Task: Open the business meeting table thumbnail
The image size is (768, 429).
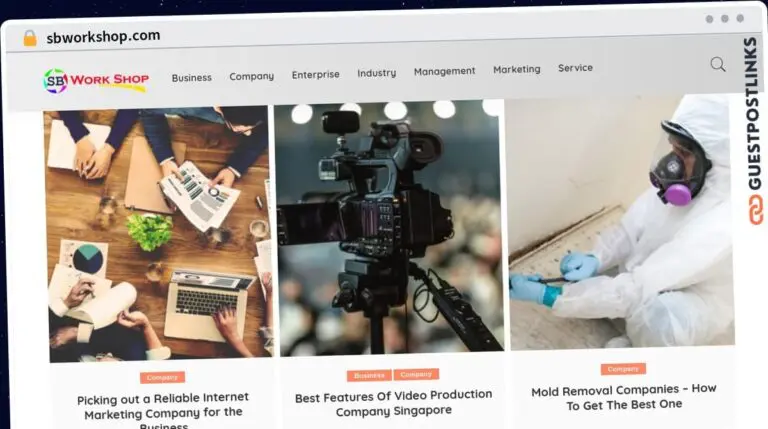Action: [159, 234]
